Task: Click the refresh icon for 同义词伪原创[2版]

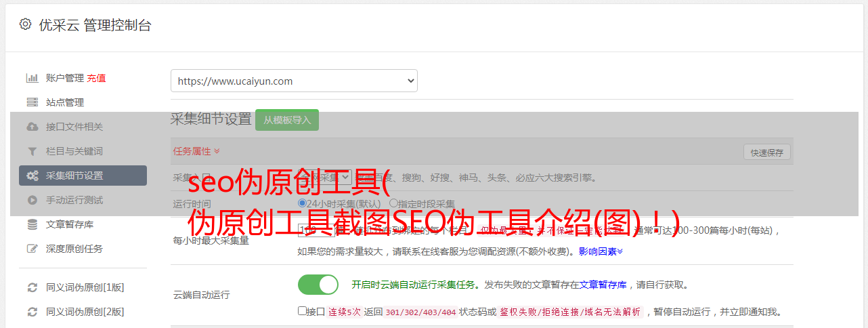Action: click(x=32, y=312)
